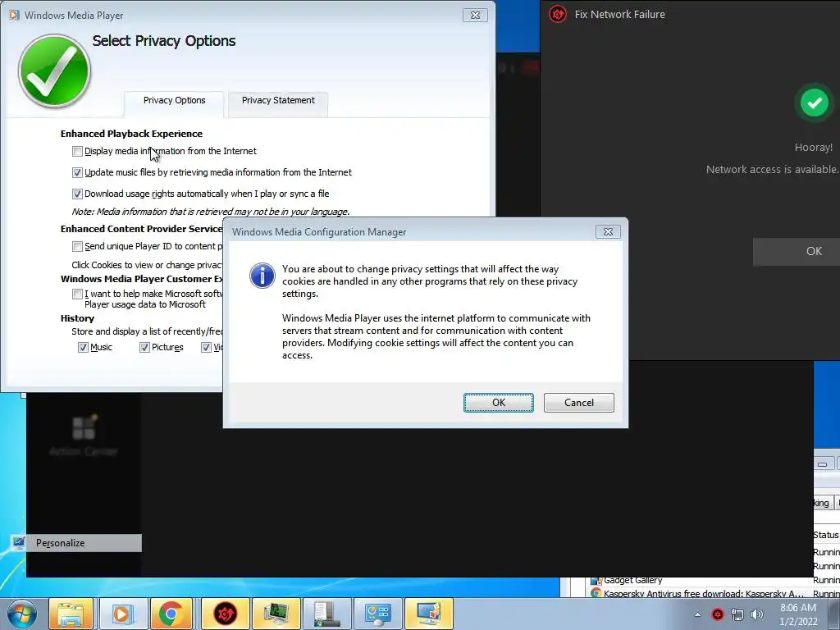Image resolution: width=840 pixels, height=630 pixels.
Task: Close the Windows Media Player window
Action: tap(475, 16)
